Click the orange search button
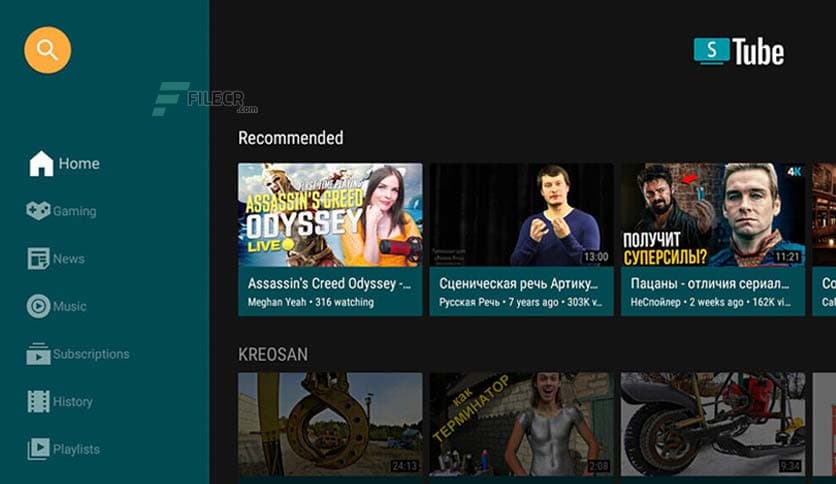This screenshot has width=836, height=484. [x=47, y=49]
